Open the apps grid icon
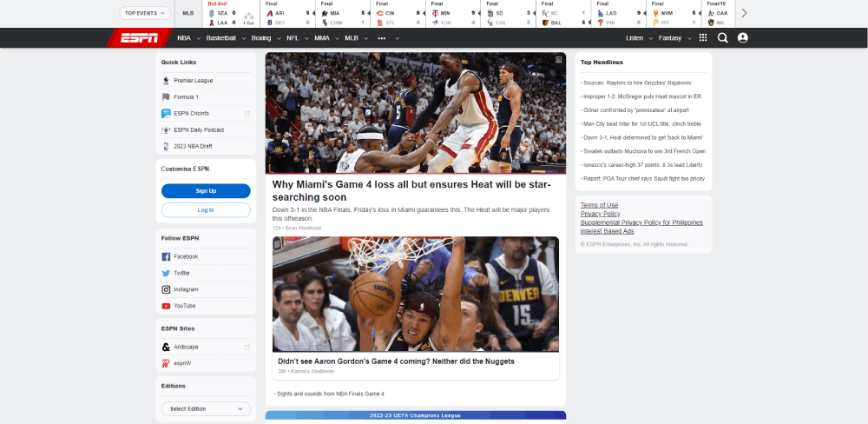 [x=703, y=37]
